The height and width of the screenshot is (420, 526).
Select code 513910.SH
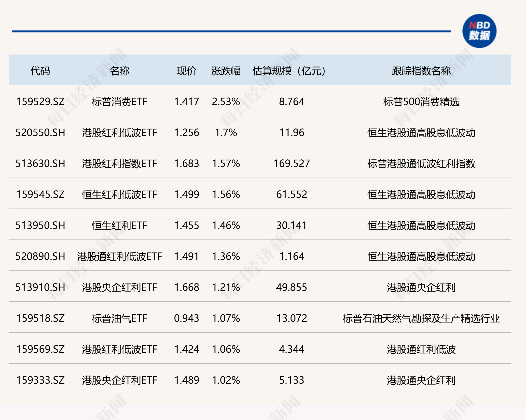[40, 287]
